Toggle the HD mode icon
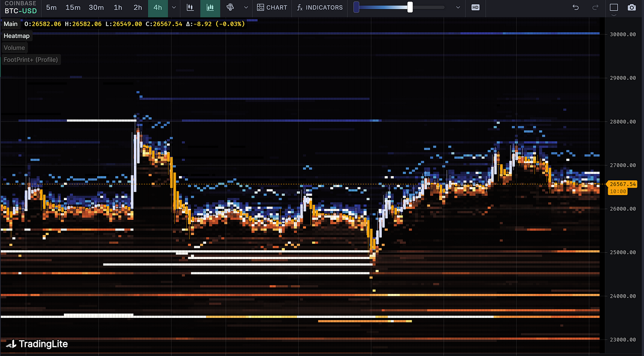 click(476, 7)
